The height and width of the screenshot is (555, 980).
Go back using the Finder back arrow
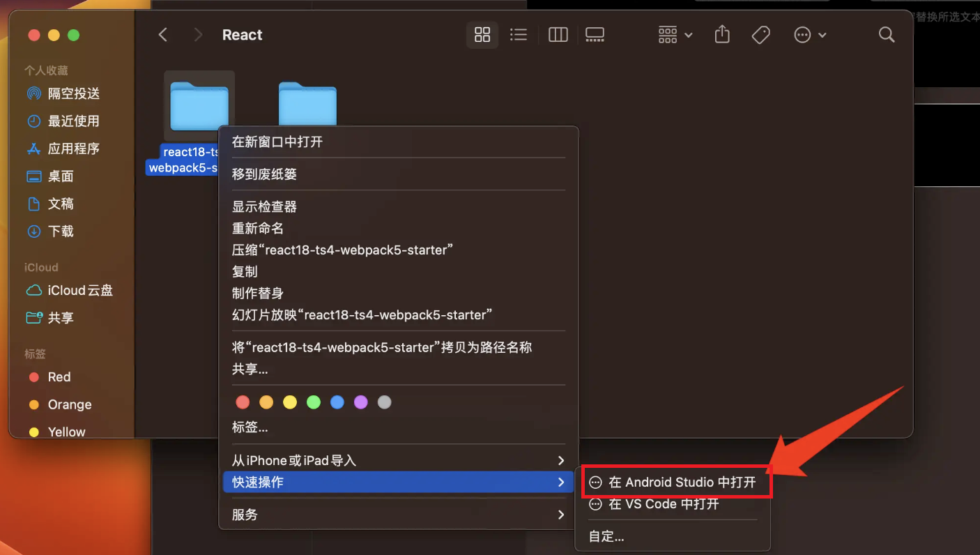click(x=163, y=35)
